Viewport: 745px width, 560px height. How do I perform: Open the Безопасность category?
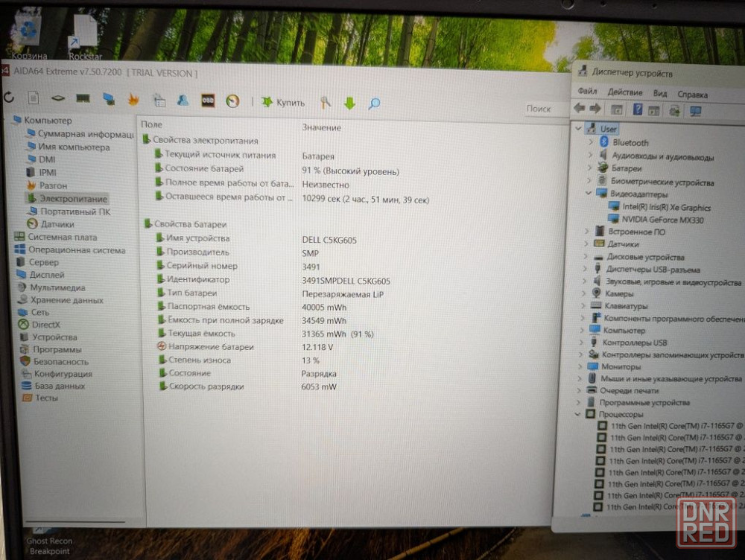coord(54,361)
